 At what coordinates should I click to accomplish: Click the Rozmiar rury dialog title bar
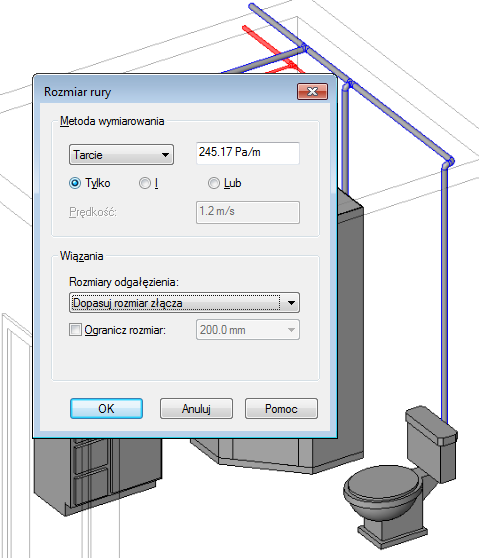(x=167, y=92)
